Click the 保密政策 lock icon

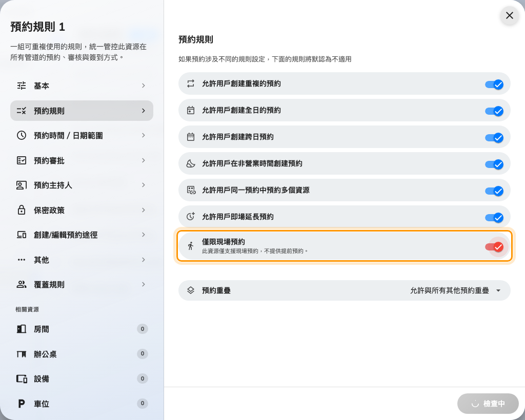click(x=22, y=210)
